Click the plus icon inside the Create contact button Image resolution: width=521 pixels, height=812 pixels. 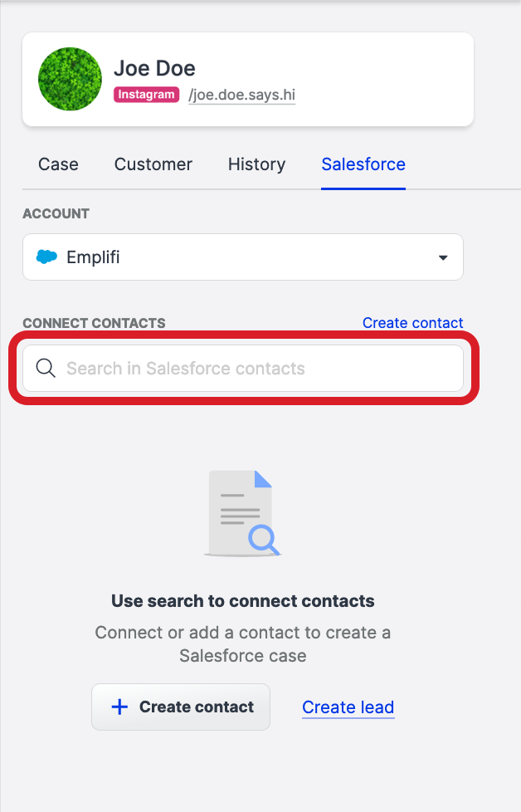(120, 707)
